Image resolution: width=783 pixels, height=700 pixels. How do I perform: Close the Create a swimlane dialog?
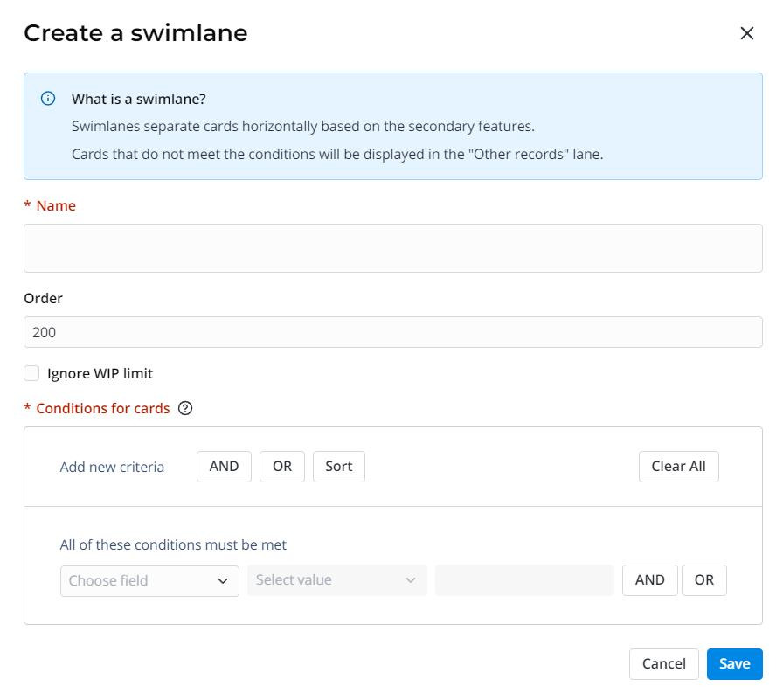[746, 33]
